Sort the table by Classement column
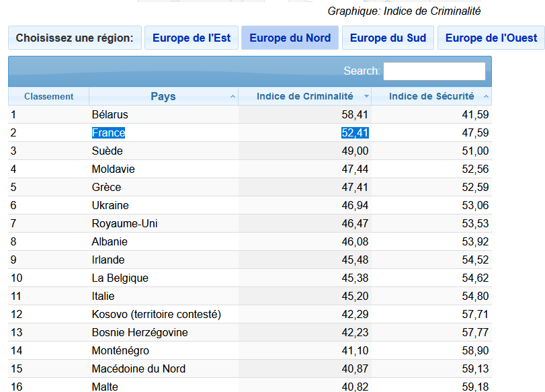This screenshot has width=545, height=392. [x=48, y=97]
